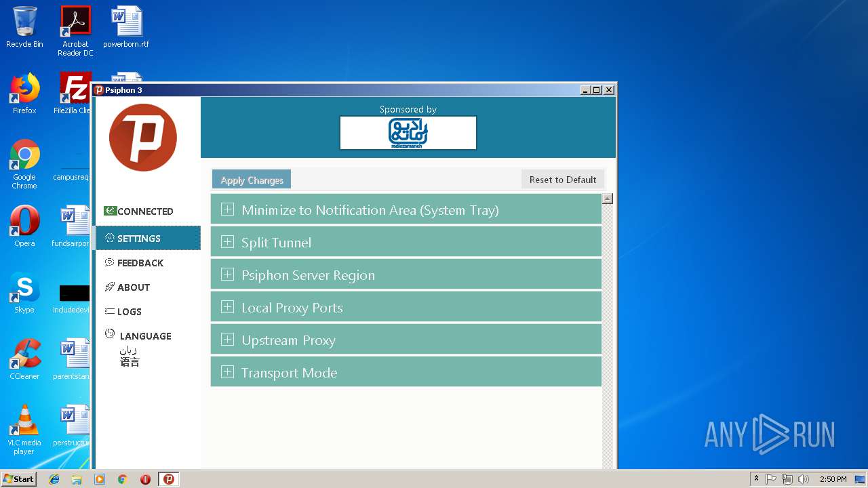Open the Language selection tab
868x488 pixels.
click(x=148, y=348)
